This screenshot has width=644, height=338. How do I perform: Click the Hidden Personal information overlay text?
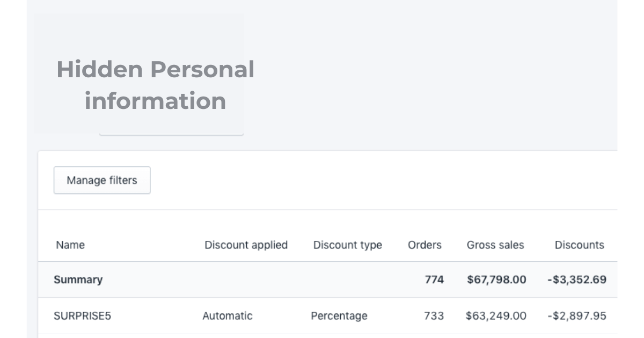(155, 85)
